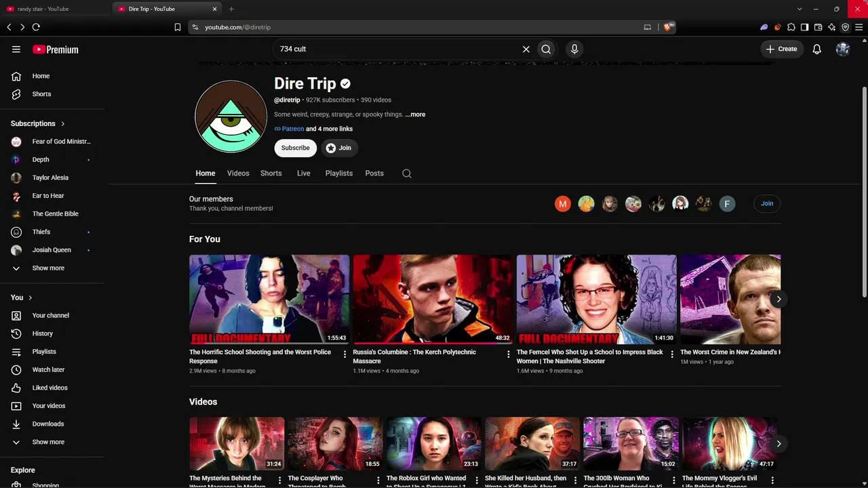Close the Dire Trip browser tab
This screenshot has height=488, width=868.
215,9
